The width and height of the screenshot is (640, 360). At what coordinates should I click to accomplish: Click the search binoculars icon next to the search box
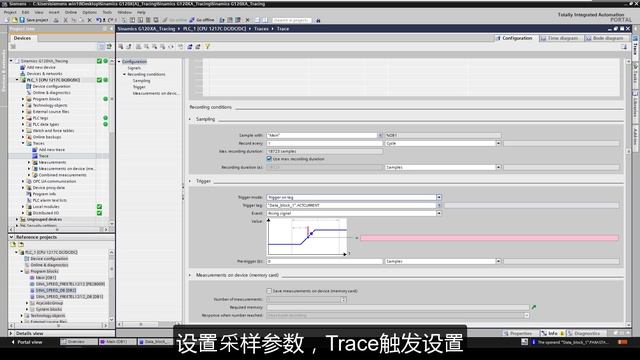point(318,20)
